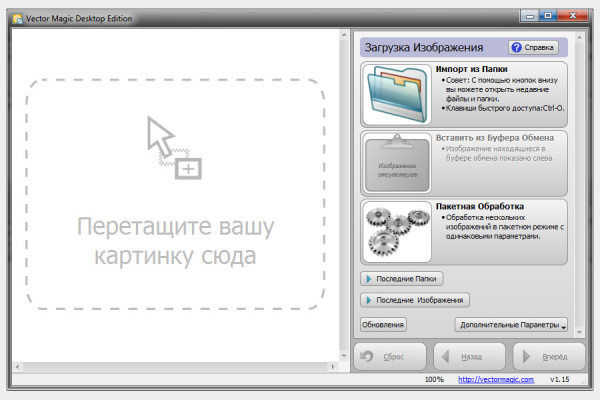Expand the Последние Папки list
The image size is (600, 400).
pyautogui.click(x=401, y=279)
